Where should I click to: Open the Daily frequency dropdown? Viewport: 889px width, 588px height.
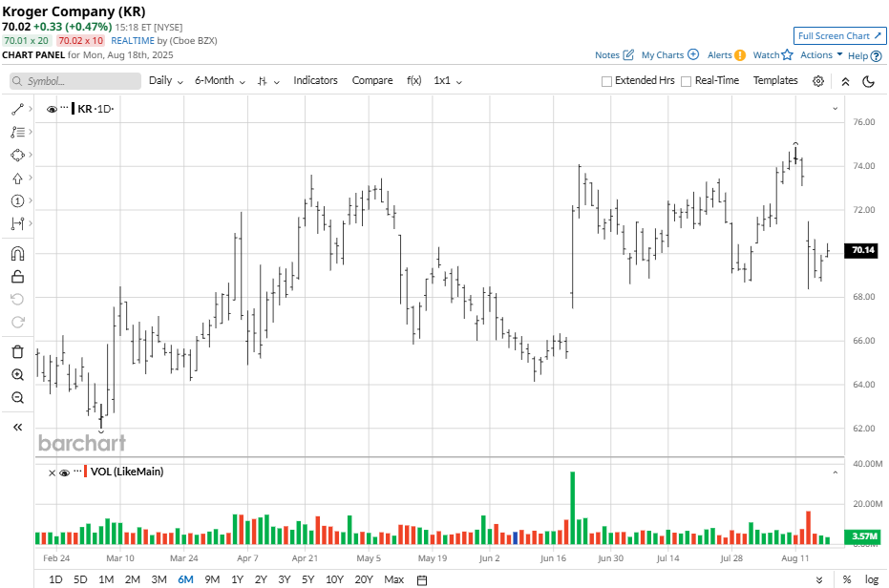(166, 80)
